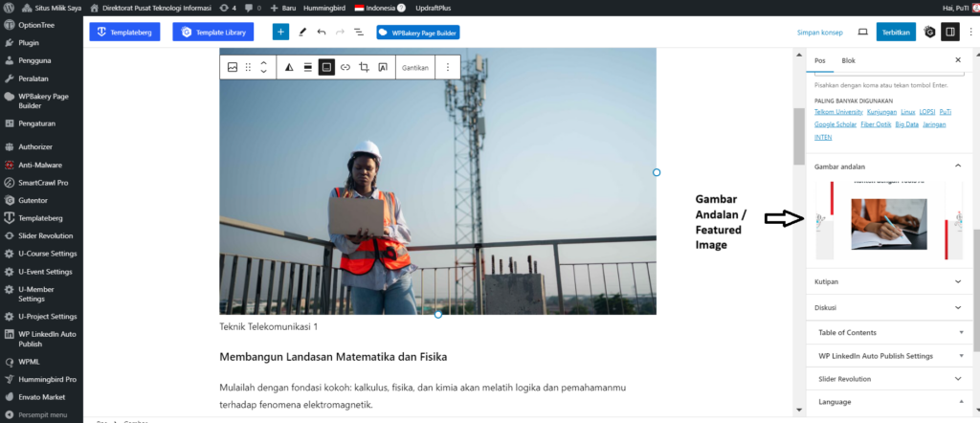Crop the image

click(x=364, y=67)
